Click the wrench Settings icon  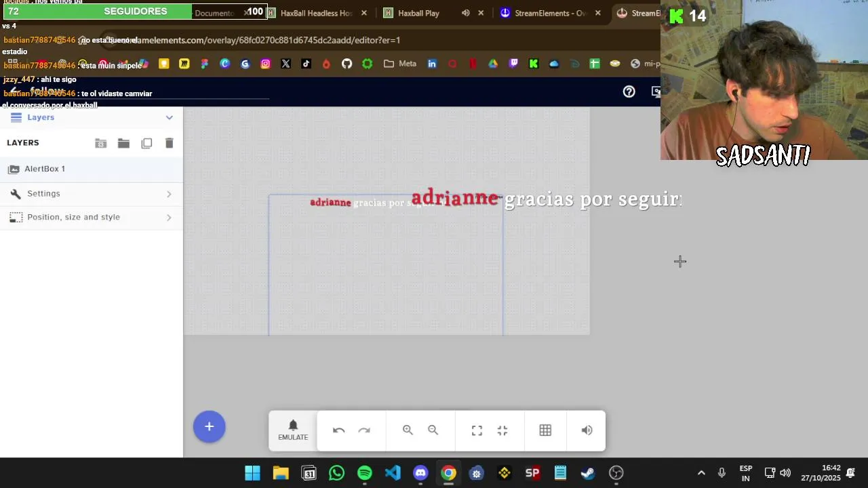tap(16, 194)
